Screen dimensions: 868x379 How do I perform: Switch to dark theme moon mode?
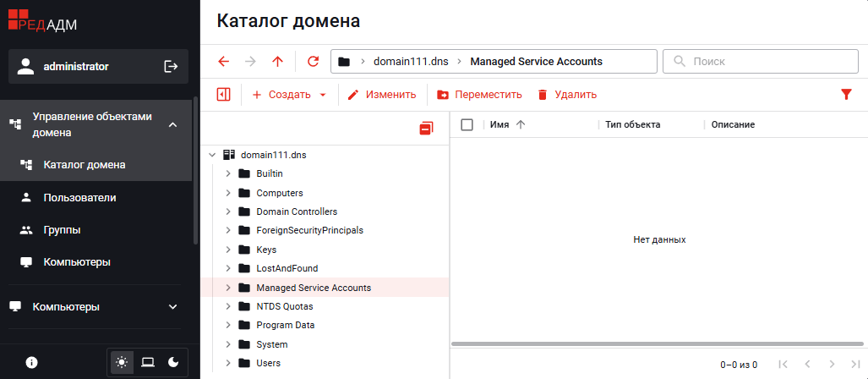(173, 362)
